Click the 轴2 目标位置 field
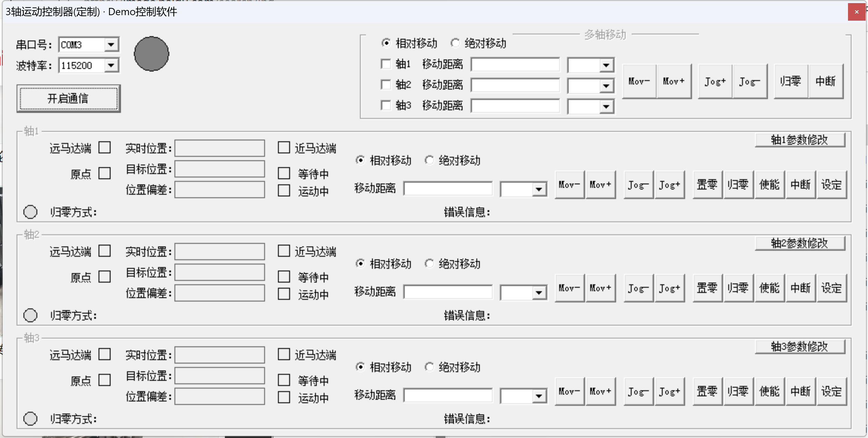 (220, 272)
